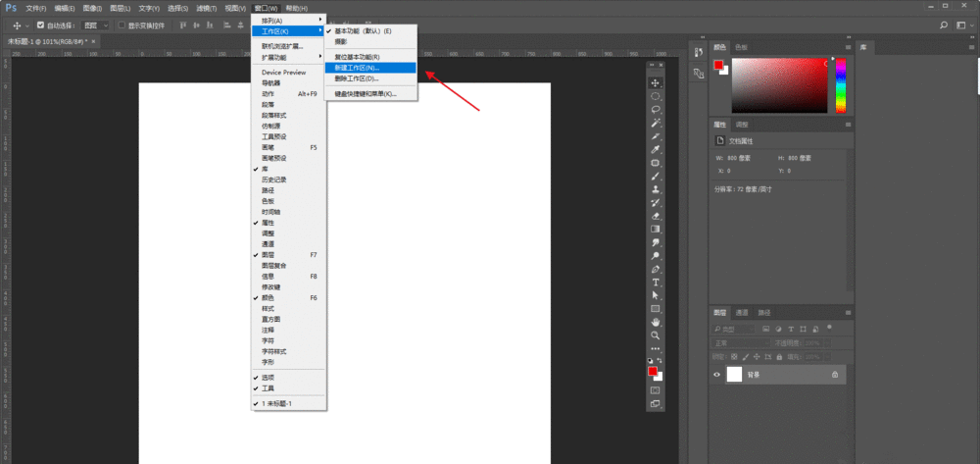Select the Lasso tool
980x464 pixels.
[x=656, y=110]
